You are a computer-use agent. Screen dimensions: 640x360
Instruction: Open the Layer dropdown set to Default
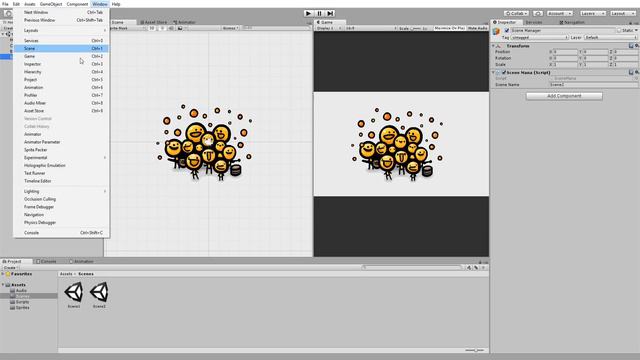611,38
